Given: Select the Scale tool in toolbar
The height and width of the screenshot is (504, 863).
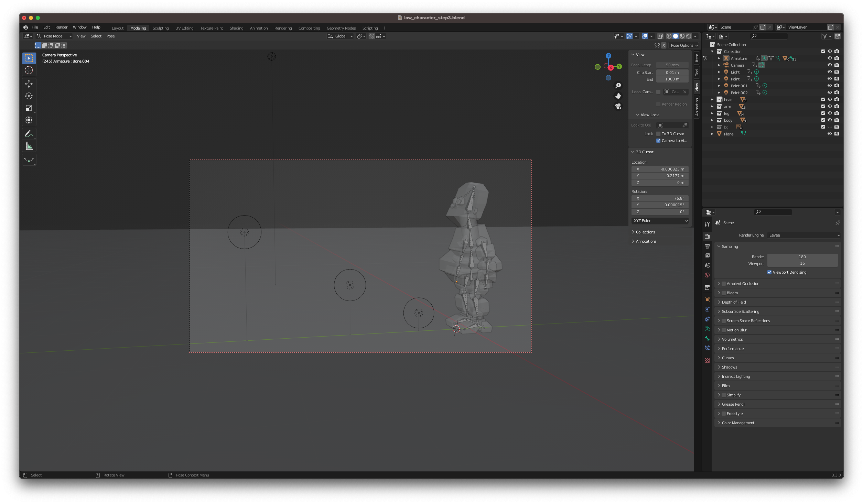Looking at the screenshot, I should [x=29, y=108].
